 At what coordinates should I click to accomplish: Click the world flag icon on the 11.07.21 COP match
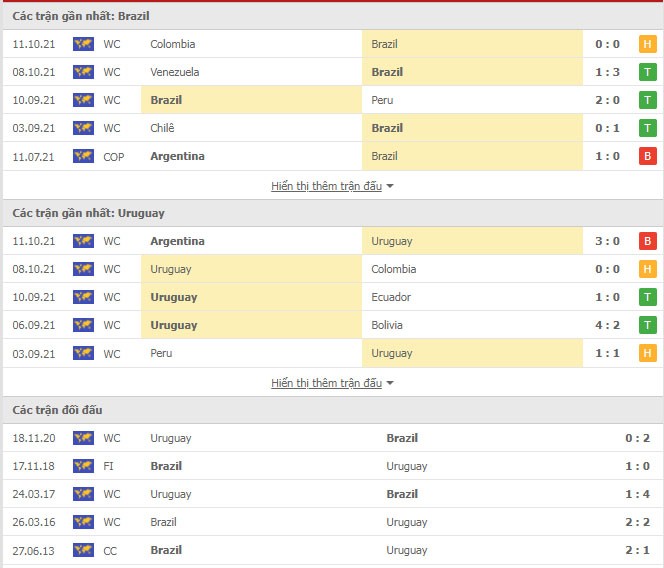click(x=83, y=156)
